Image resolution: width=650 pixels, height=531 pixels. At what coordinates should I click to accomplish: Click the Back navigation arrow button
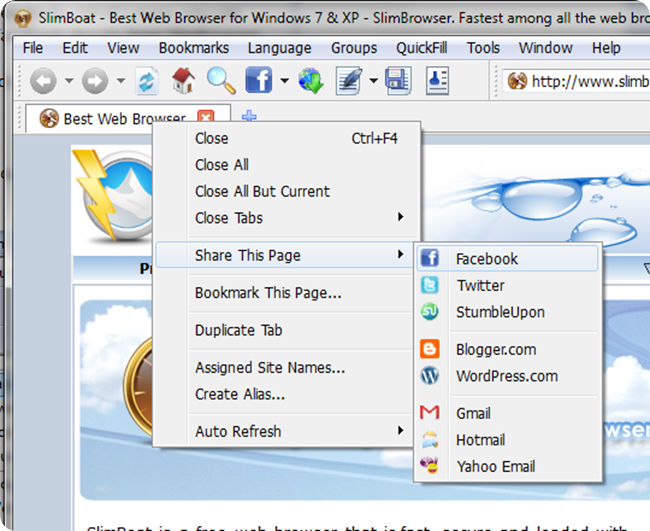[x=43, y=80]
